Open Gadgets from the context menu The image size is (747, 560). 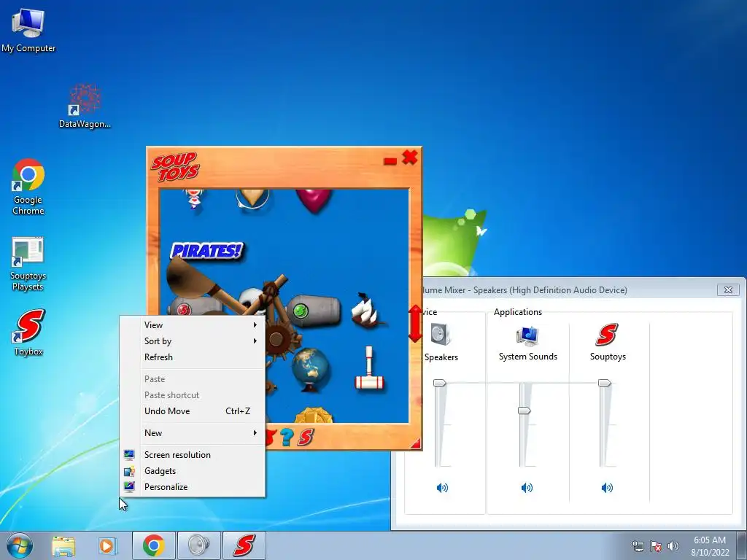click(193, 471)
